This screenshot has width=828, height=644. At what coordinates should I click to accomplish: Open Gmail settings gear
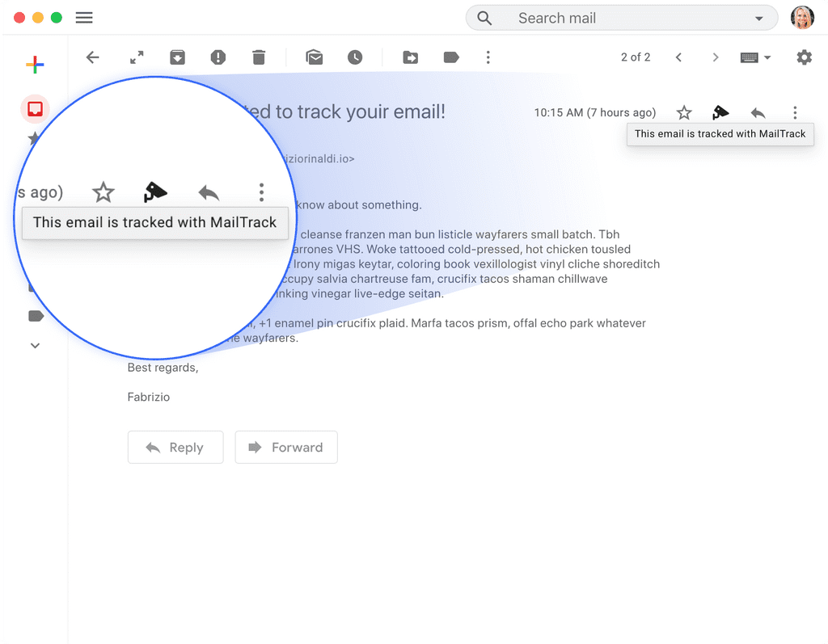(x=805, y=57)
